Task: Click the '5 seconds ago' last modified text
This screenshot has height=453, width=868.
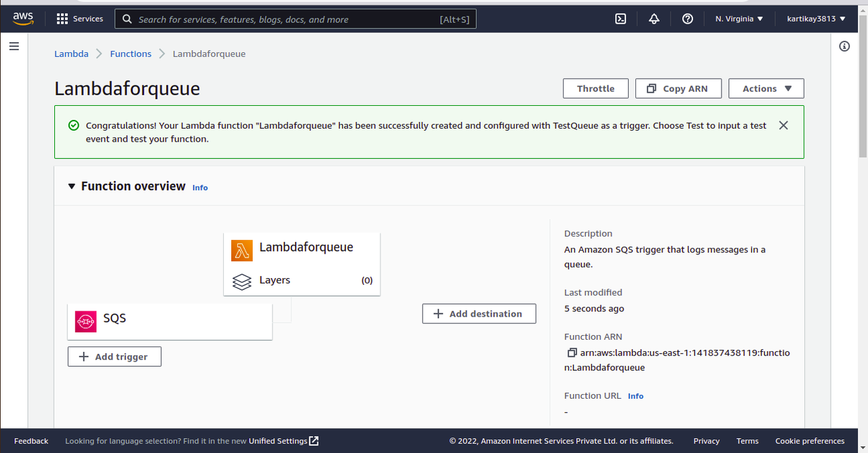Action: tap(594, 309)
